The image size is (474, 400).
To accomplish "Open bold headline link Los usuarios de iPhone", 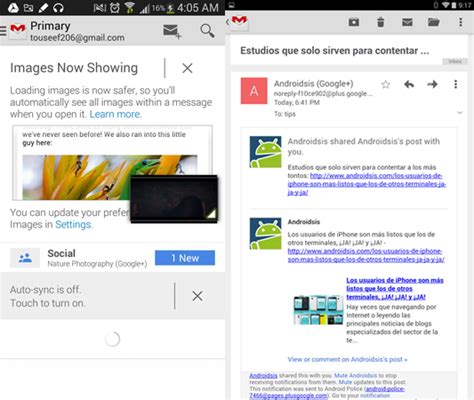I will click(x=395, y=288).
